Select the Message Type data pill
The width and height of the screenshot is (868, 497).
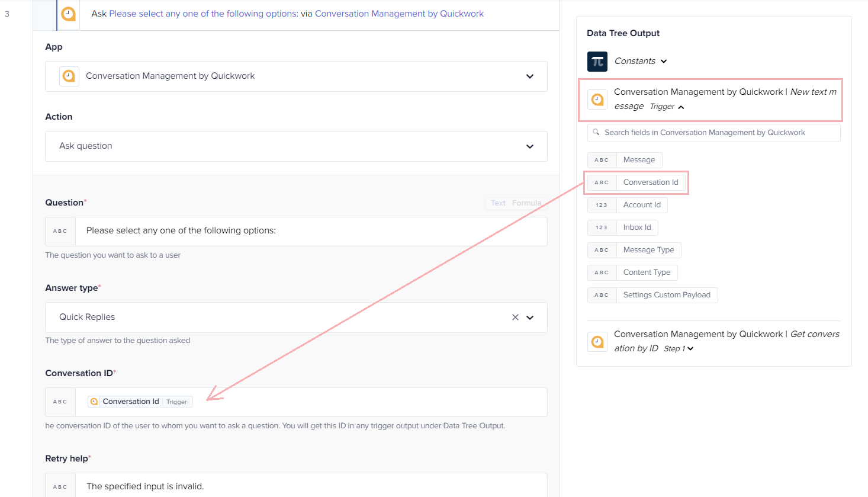tap(648, 250)
